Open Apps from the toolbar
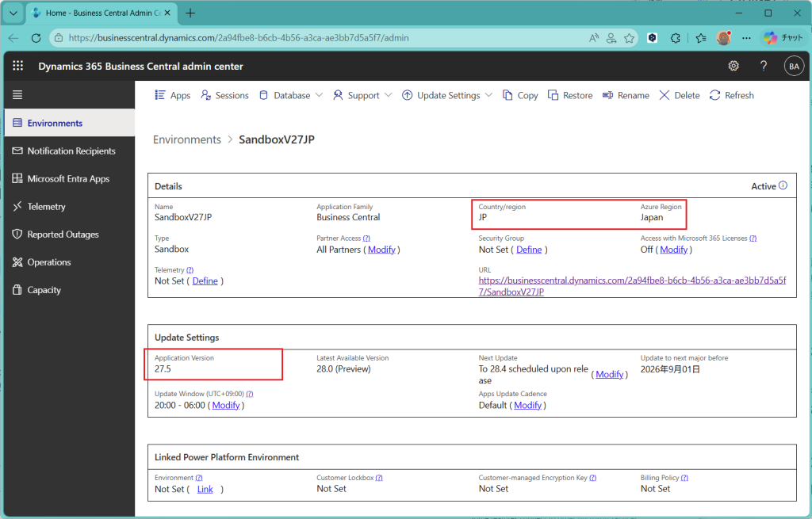The image size is (812, 519). pyautogui.click(x=172, y=95)
